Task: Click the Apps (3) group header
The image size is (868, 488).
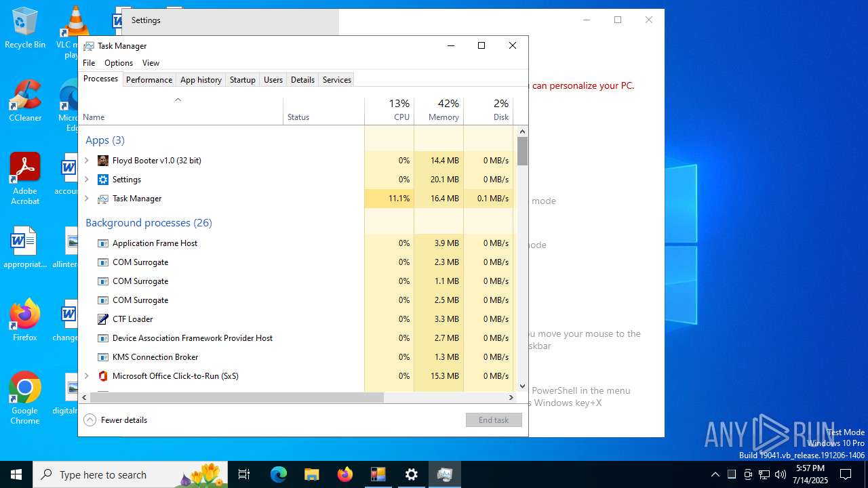Action: point(105,140)
